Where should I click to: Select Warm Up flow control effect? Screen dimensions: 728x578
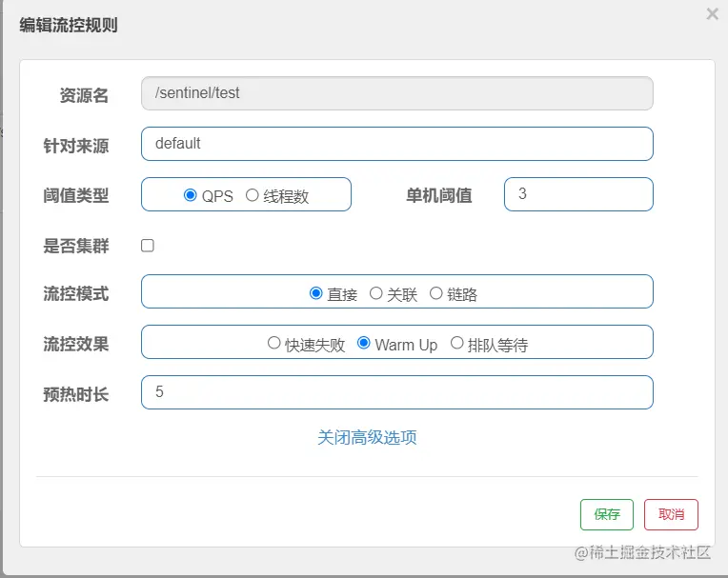point(364,343)
